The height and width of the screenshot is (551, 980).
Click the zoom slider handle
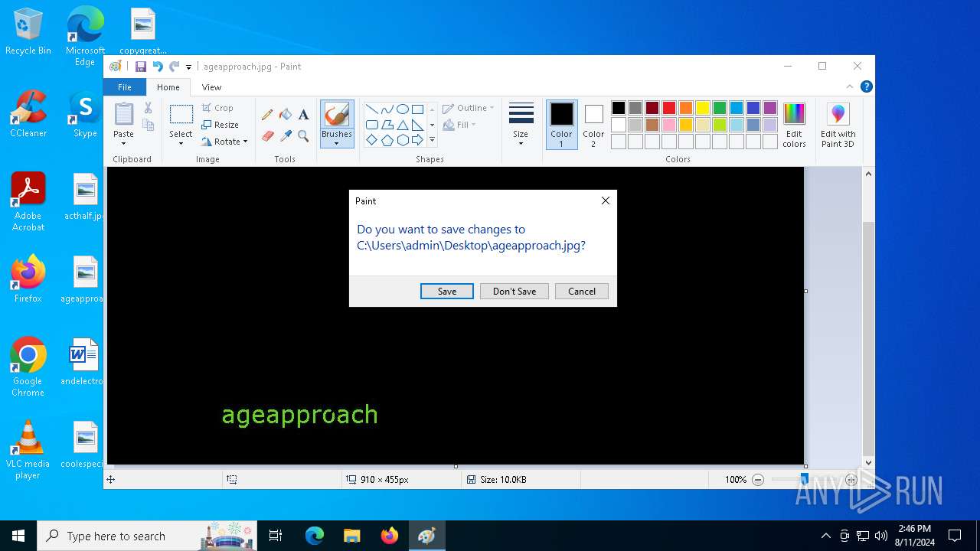coord(804,479)
